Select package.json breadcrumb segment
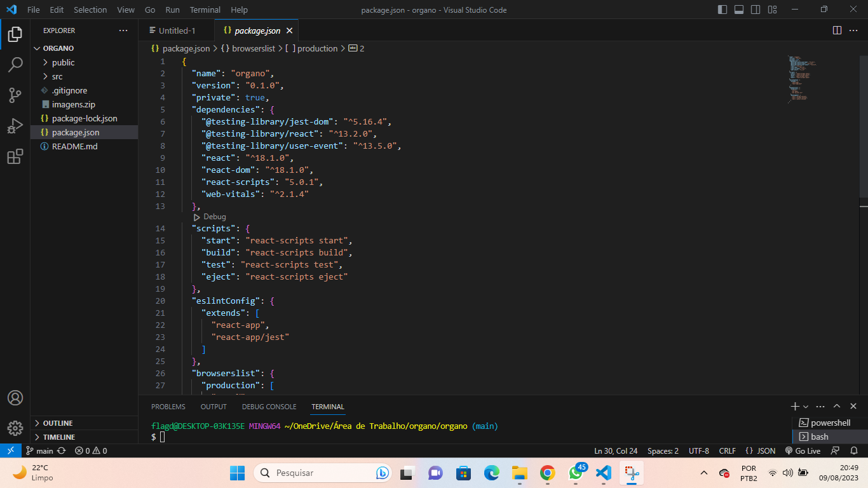868x488 pixels. [180, 48]
